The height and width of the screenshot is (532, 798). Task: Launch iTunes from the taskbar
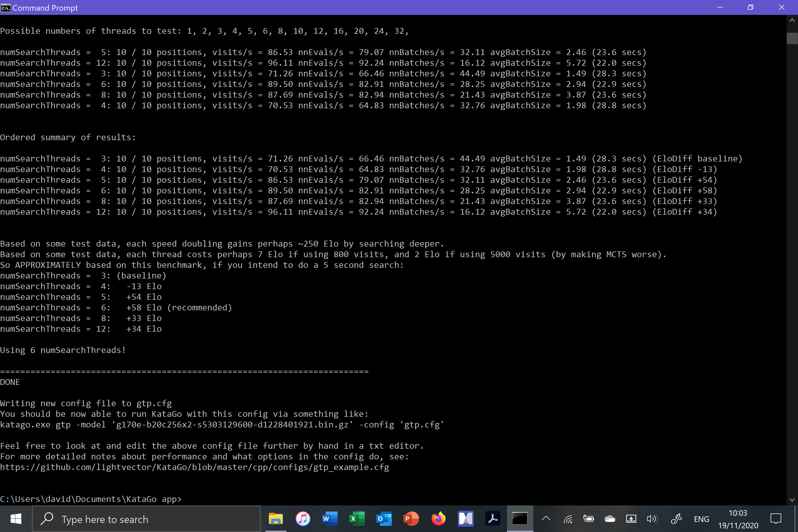303,519
